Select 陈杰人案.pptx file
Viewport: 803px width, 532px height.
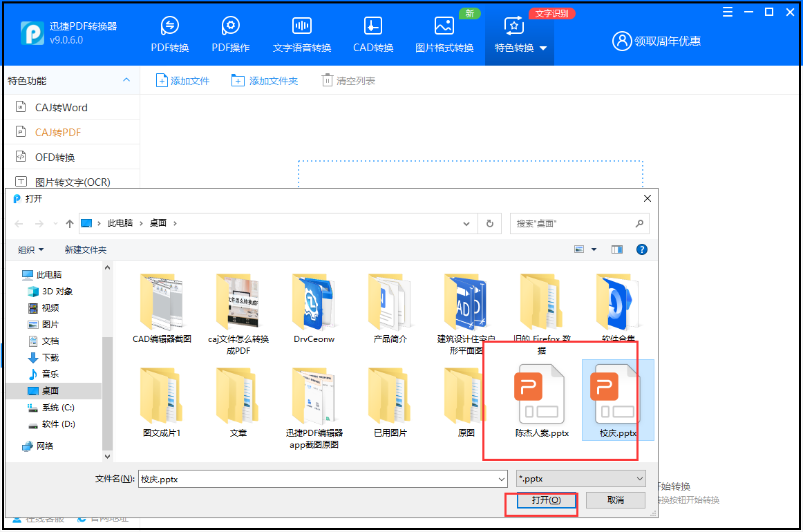pos(542,401)
